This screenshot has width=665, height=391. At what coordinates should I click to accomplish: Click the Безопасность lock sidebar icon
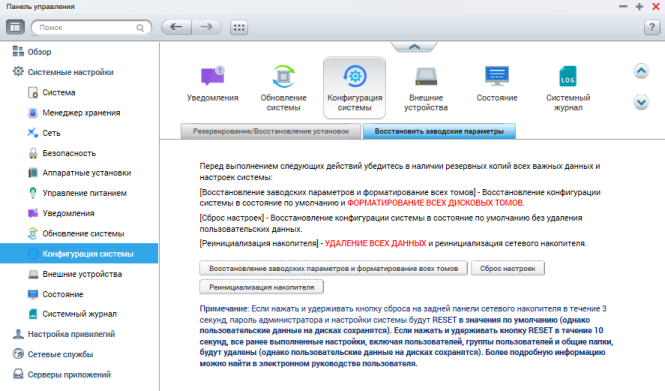click(33, 153)
